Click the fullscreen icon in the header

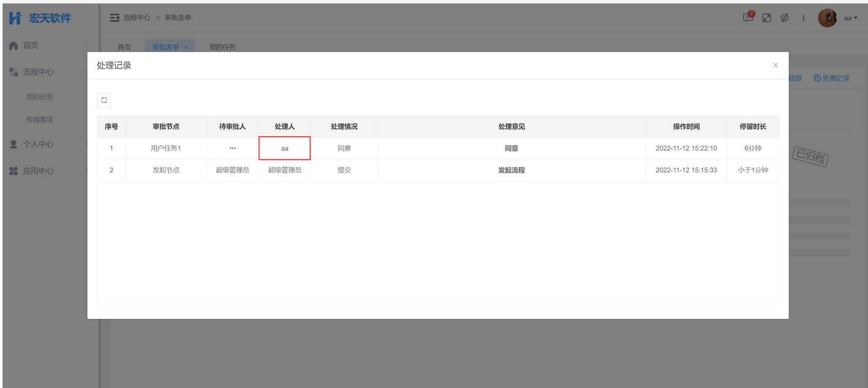[x=767, y=18]
